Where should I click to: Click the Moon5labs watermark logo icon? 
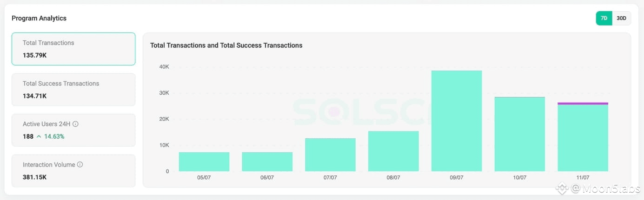(563, 188)
